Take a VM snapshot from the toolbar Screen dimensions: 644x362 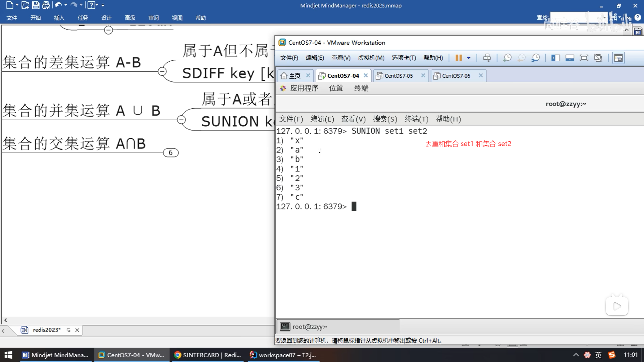click(x=507, y=58)
